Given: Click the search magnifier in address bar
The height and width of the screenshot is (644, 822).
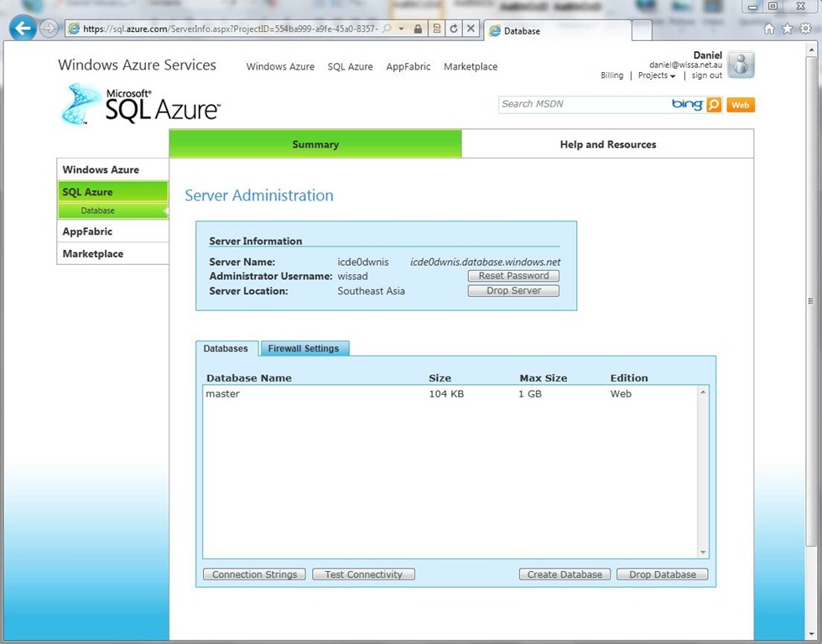Looking at the screenshot, I should 387,29.
